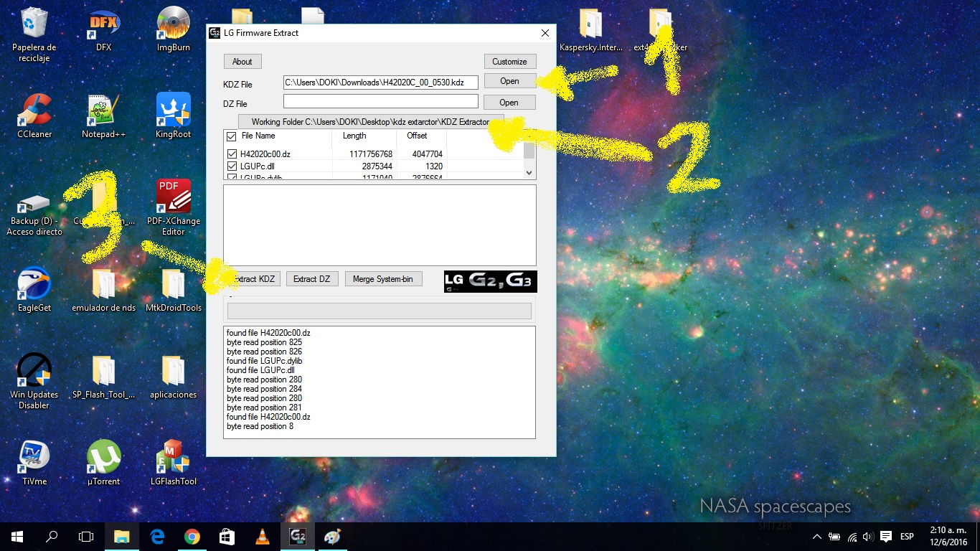
Task: Click the LG G2, G3 logo banner
Action: [x=491, y=281]
